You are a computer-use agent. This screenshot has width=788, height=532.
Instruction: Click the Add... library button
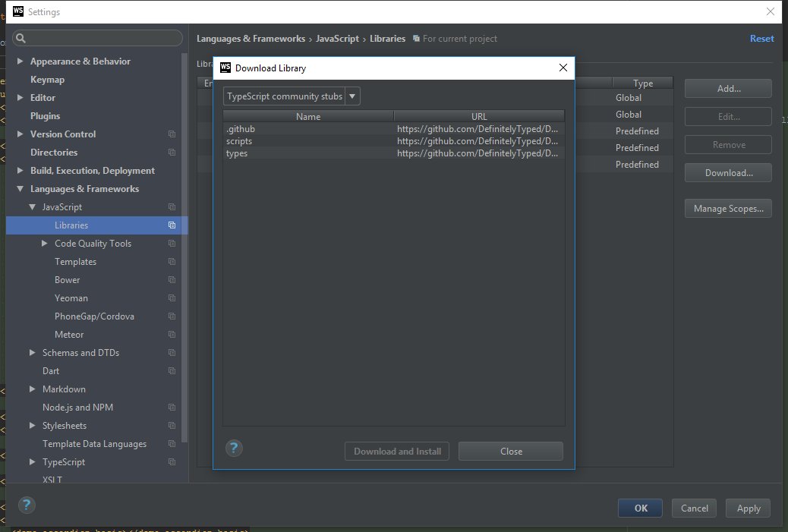point(728,89)
